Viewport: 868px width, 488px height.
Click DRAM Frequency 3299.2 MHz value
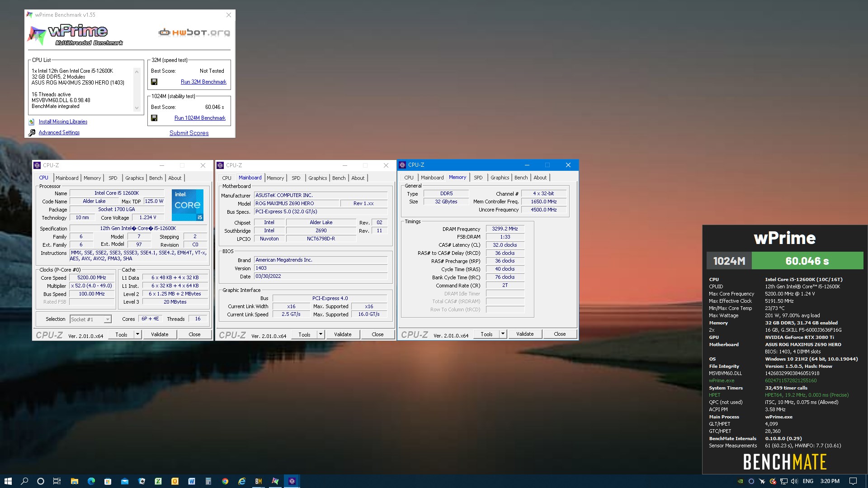pos(505,229)
